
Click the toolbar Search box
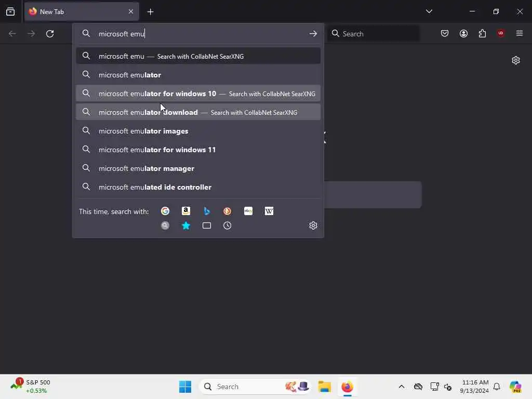click(x=373, y=34)
